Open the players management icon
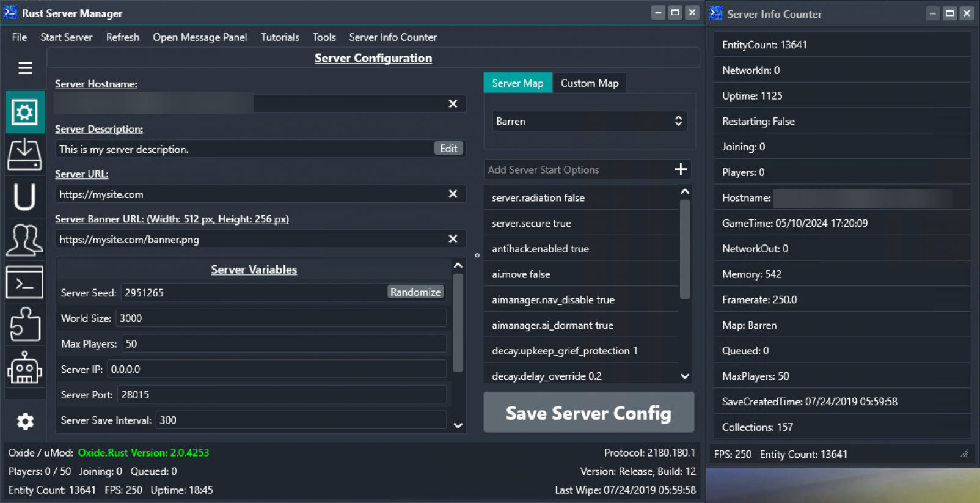 pyautogui.click(x=25, y=239)
